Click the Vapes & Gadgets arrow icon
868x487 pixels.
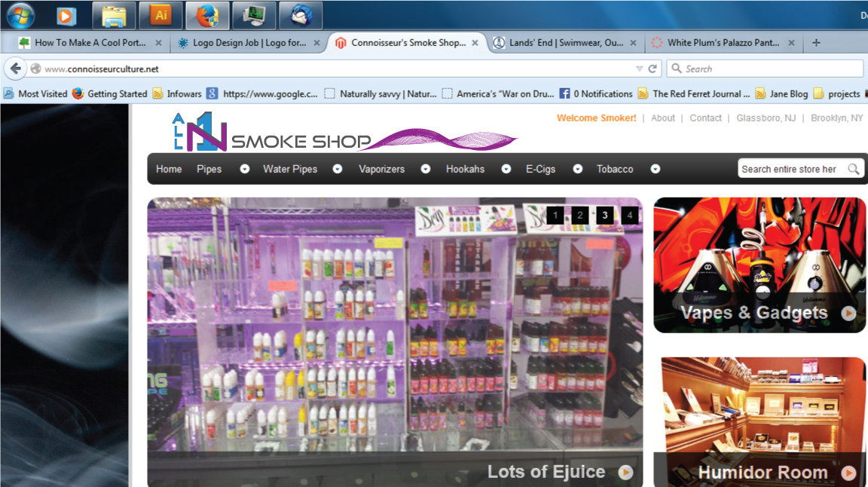[x=848, y=314]
